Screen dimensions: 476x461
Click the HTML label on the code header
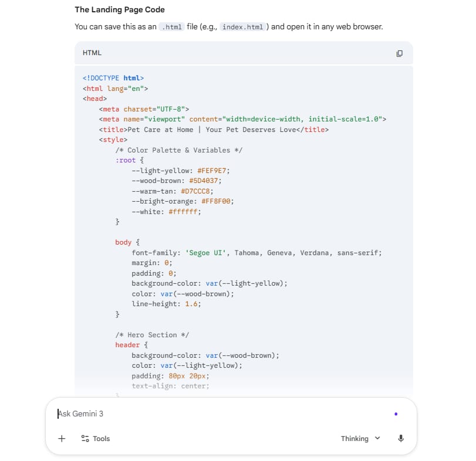tap(92, 53)
